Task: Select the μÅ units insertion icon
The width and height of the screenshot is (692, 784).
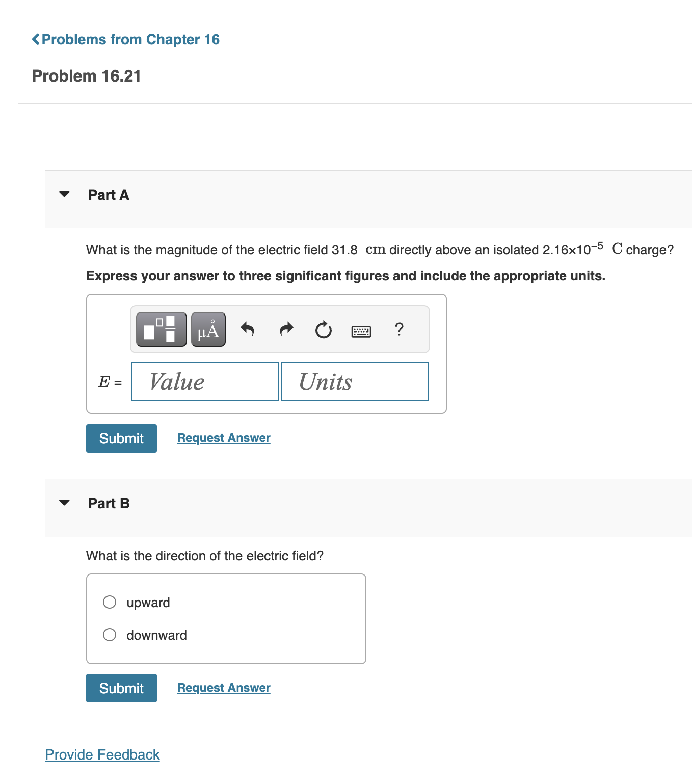Action: point(207,329)
